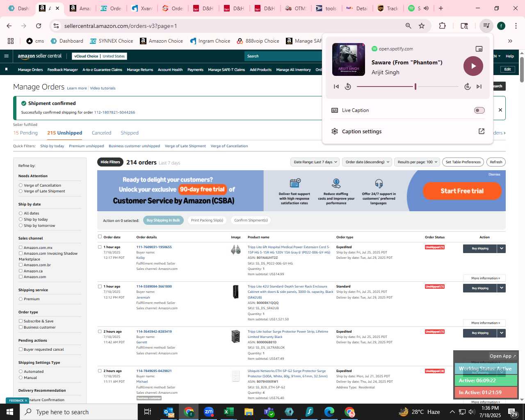Open Windows Start menu
The width and height of the screenshot is (525, 420).
click(10, 412)
